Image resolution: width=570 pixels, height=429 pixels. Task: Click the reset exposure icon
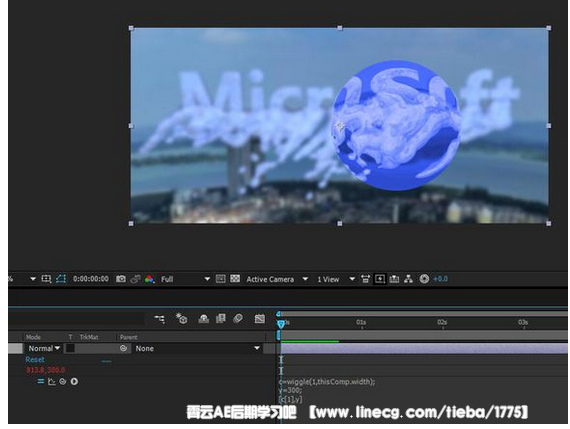click(424, 279)
